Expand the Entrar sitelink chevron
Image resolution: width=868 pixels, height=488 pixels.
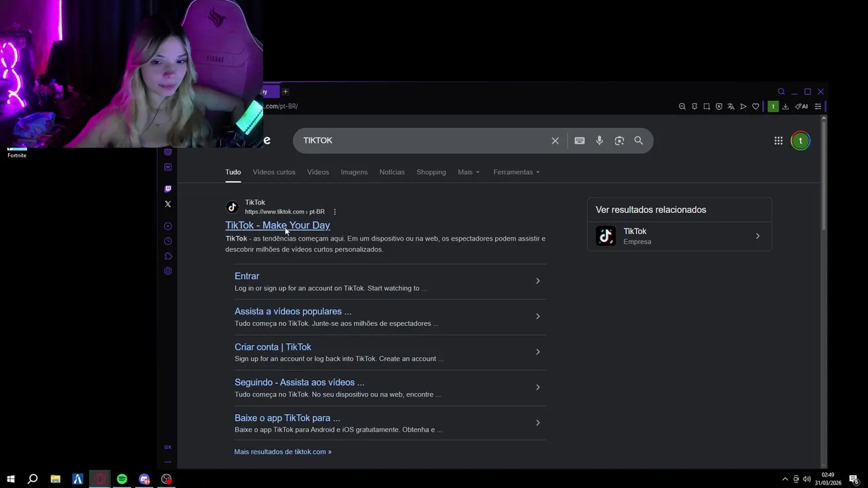click(x=538, y=281)
